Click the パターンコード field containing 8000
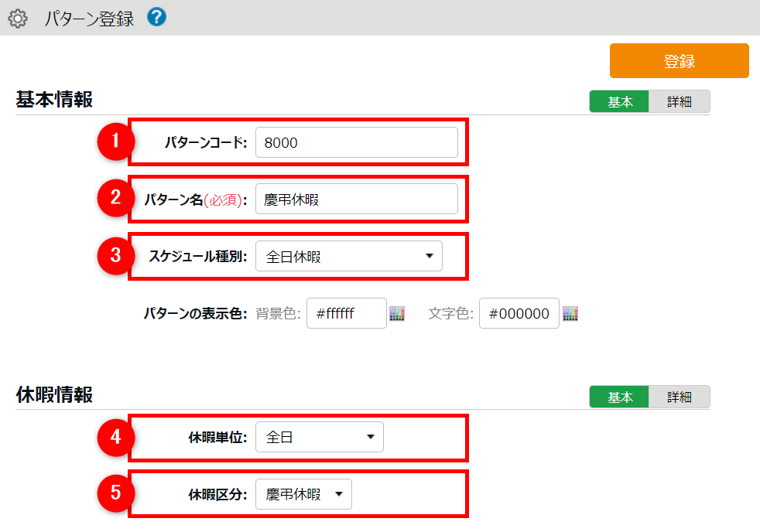 (x=356, y=142)
